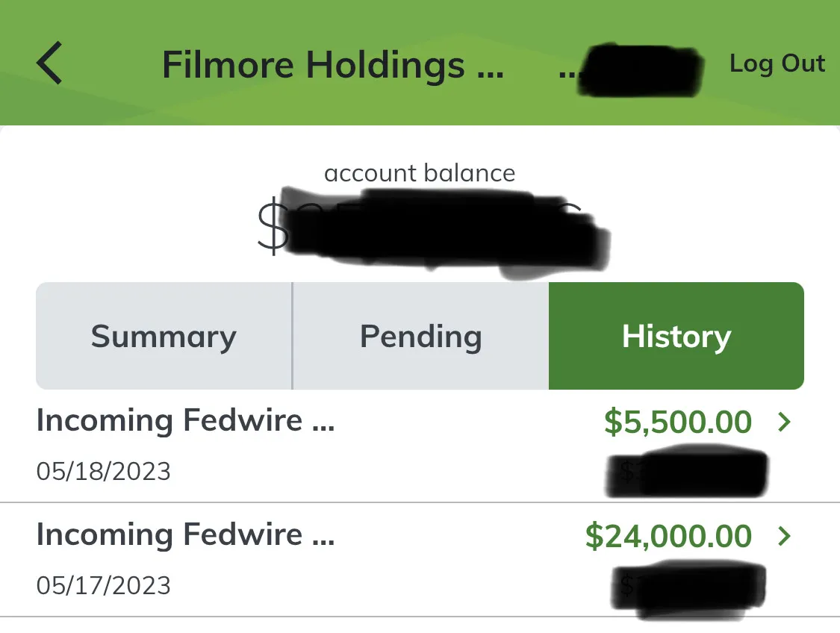
Task: Expand the $5,500.00 transaction chevron
Action: click(784, 422)
